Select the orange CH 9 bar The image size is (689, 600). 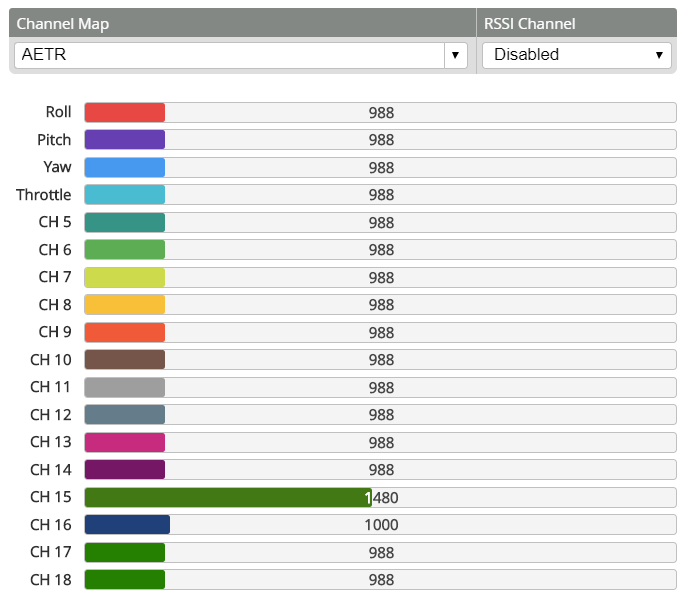coord(125,332)
